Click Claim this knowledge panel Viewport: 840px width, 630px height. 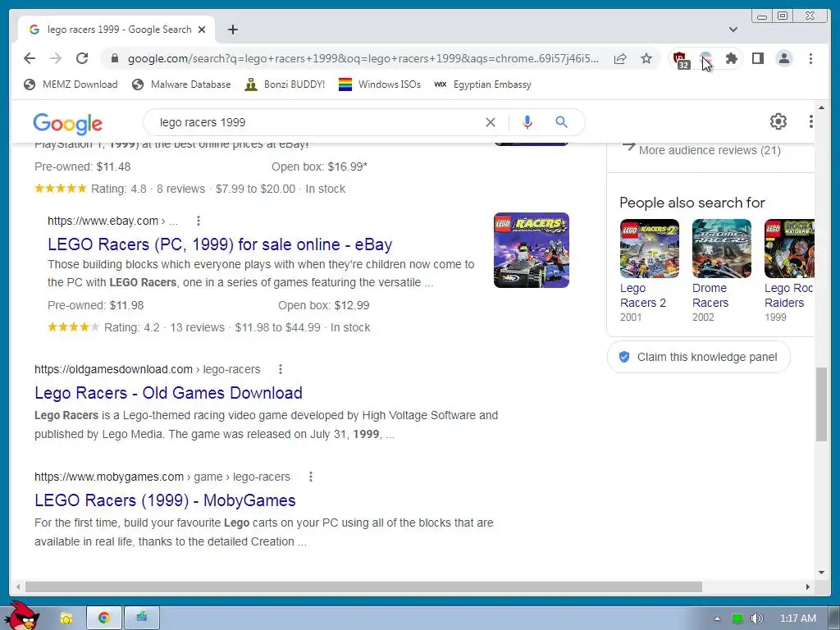[699, 357]
